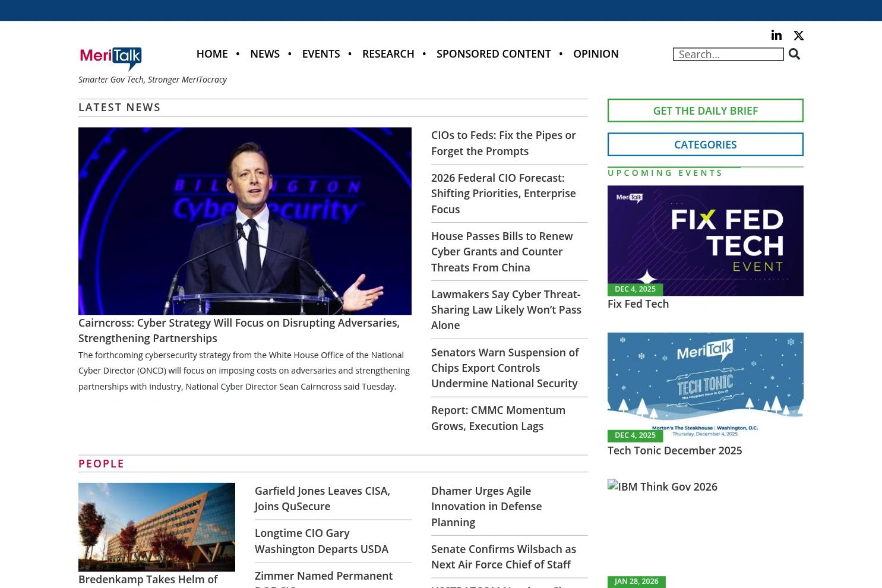The width and height of the screenshot is (882, 588).
Task: Click the 'Smarter Gov Tech, Stronger MeriTocracy' tagline
Action: [x=153, y=80]
